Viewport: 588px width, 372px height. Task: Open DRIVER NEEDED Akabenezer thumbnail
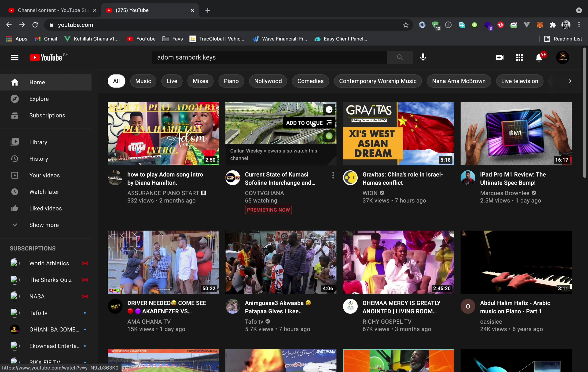click(x=163, y=262)
